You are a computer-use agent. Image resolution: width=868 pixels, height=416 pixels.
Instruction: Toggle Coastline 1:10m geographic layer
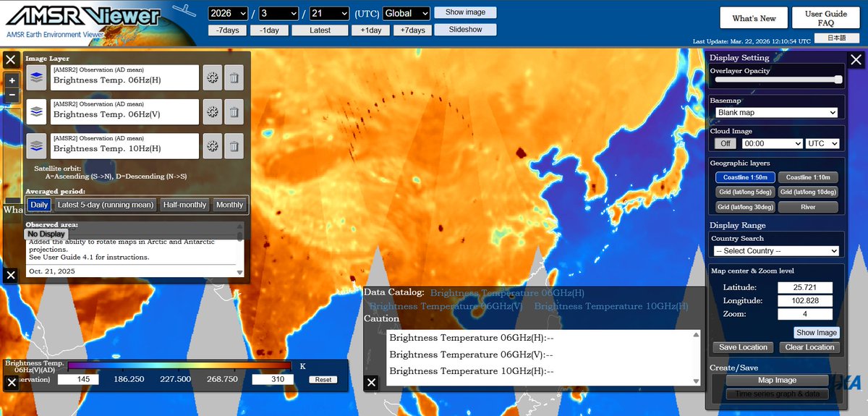coord(808,177)
